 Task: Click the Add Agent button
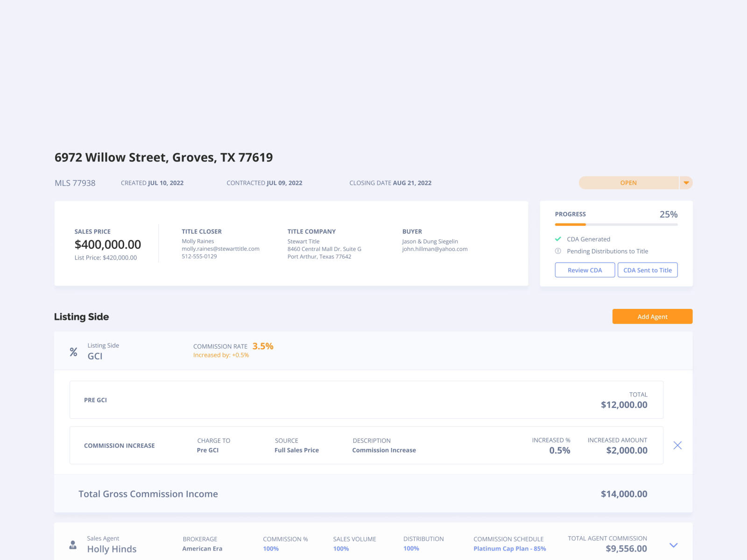pos(652,316)
